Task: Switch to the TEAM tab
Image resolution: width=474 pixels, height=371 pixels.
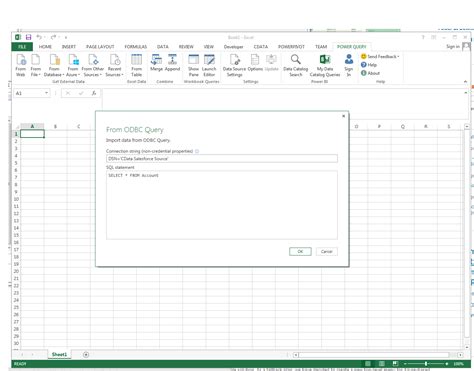Action: 321,47
